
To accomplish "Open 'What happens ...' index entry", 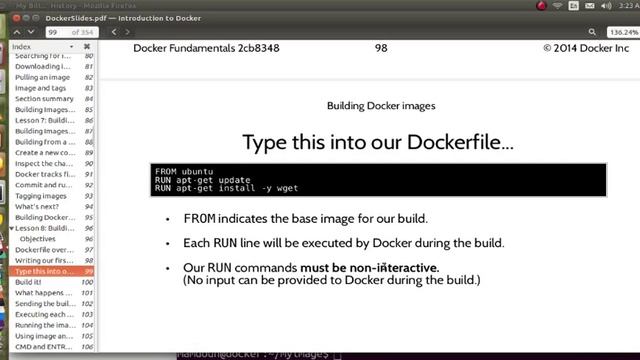I will 53,293.
